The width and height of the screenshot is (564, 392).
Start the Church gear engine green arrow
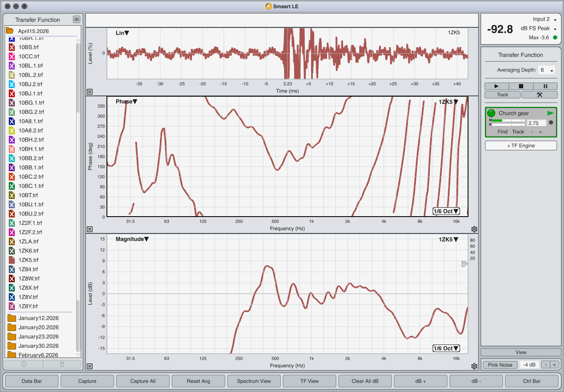click(x=551, y=113)
